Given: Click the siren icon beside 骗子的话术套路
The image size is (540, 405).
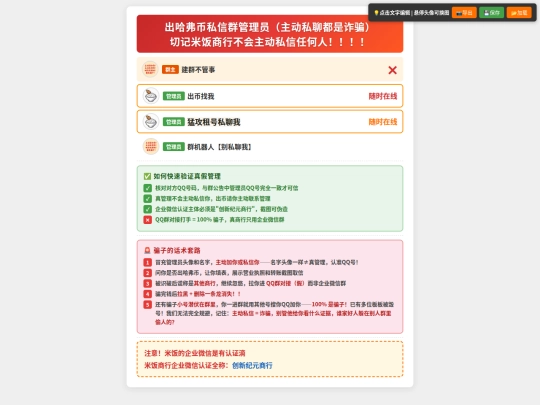Looking at the screenshot, I should (147, 250).
